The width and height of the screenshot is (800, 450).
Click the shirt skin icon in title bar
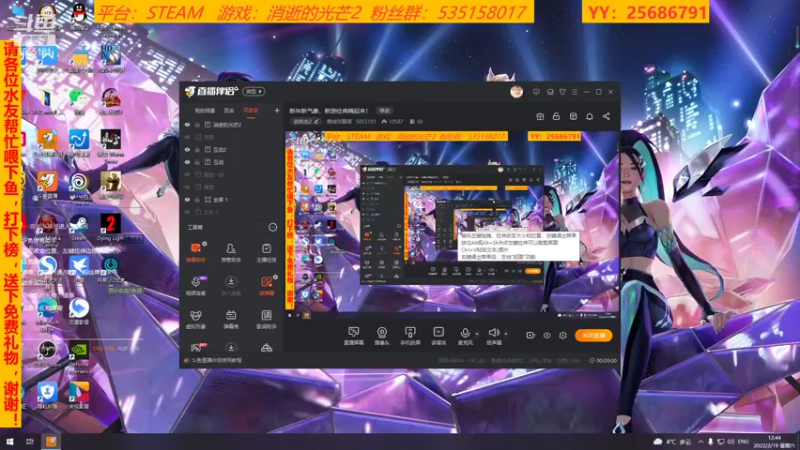coord(562,92)
